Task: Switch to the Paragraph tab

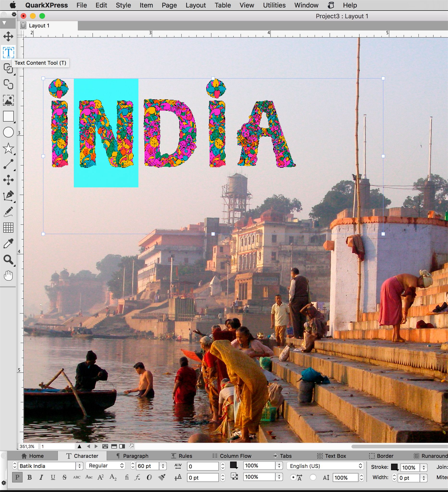Action: coord(132,456)
